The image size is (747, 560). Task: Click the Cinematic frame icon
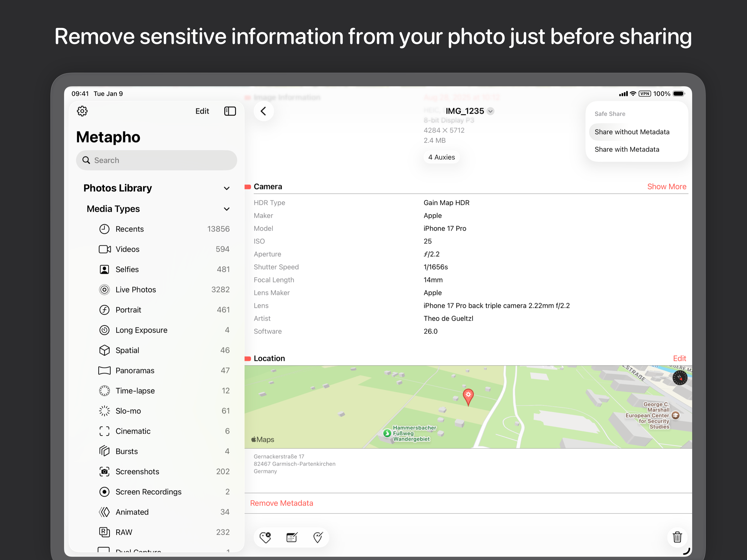click(104, 431)
